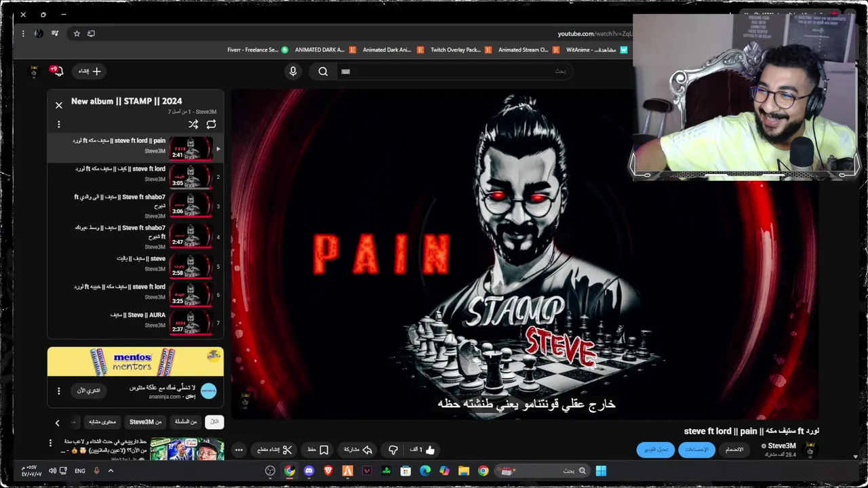
Task: Show hidden system tray icons
Action: (x=111, y=471)
